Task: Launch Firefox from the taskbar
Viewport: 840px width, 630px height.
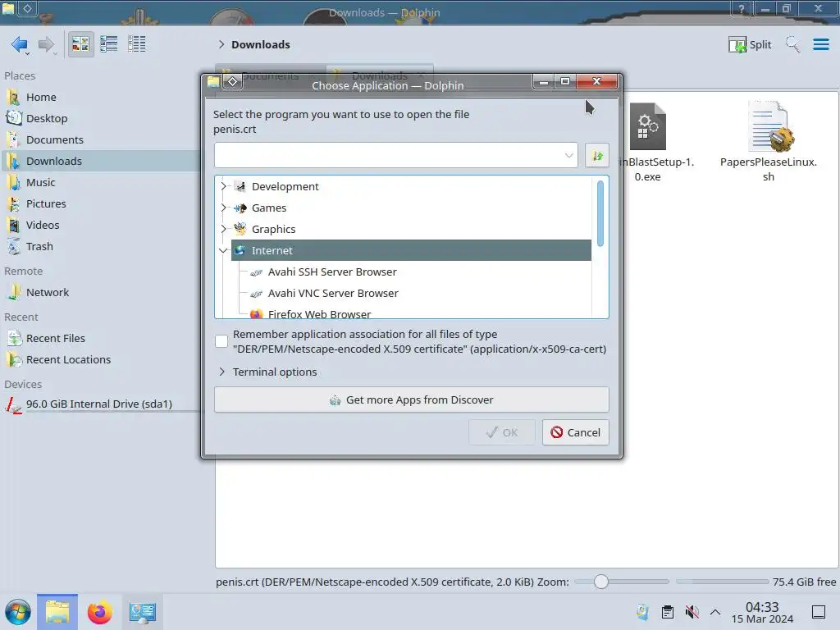Action: 99,612
